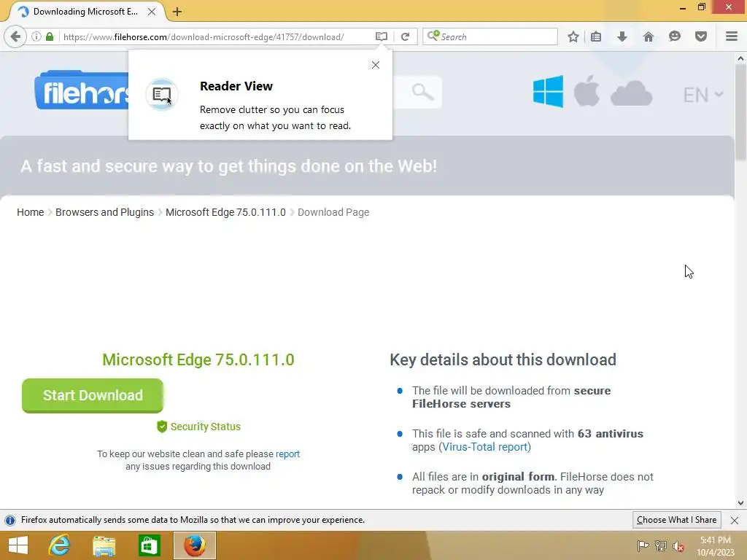747x560 pixels.
Task: Show bookmarks list icon
Action: [x=596, y=36]
